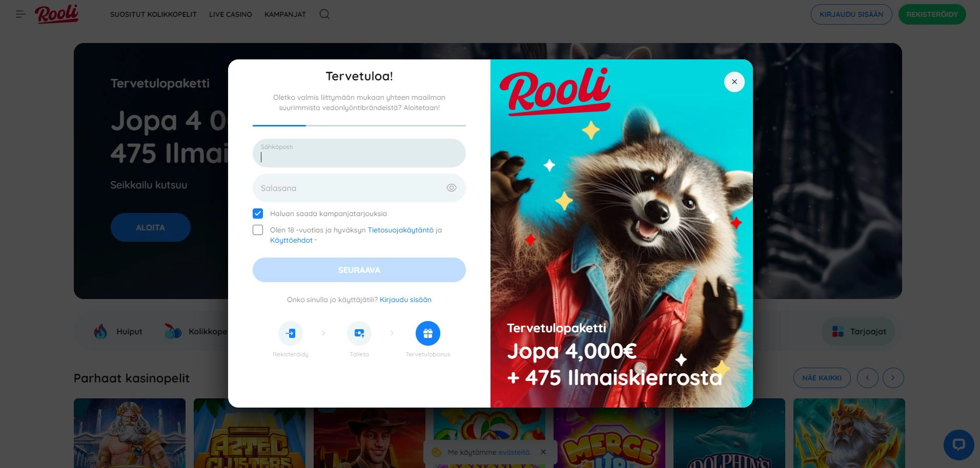Open the Tarjoajat providers filter
This screenshot has height=468, width=980.
(859, 332)
